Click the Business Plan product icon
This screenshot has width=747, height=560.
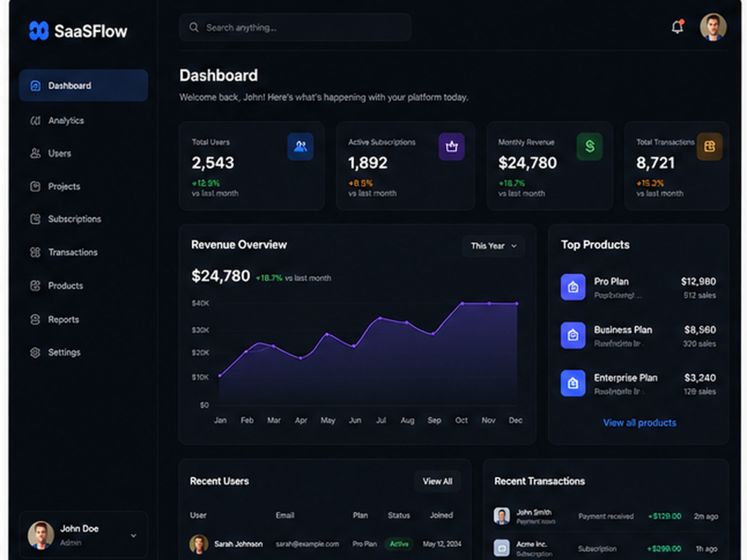[x=573, y=335]
